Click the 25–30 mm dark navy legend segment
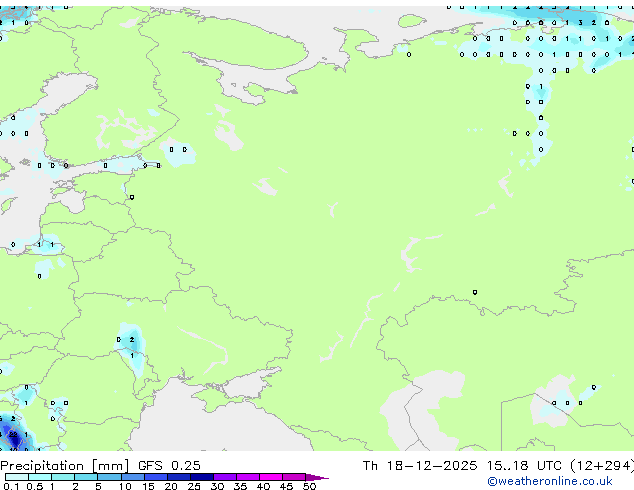The height and width of the screenshot is (490, 634). pyautogui.click(x=202, y=477)
